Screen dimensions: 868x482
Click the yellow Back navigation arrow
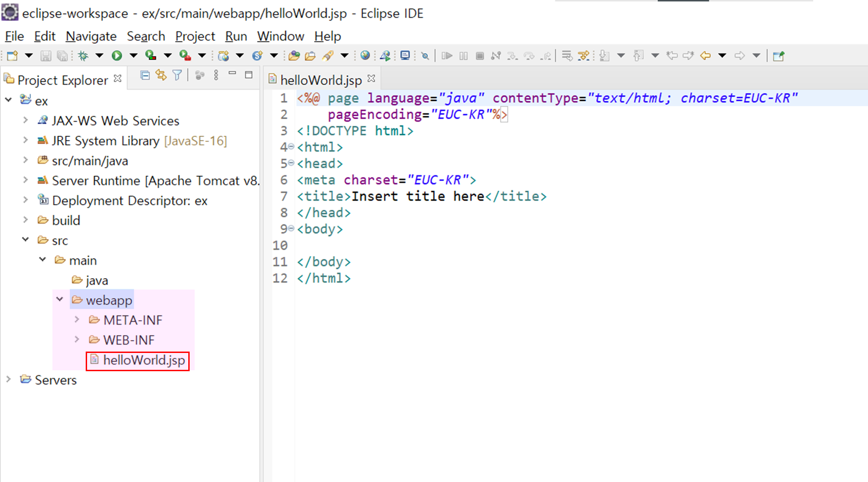click(705, 56)
